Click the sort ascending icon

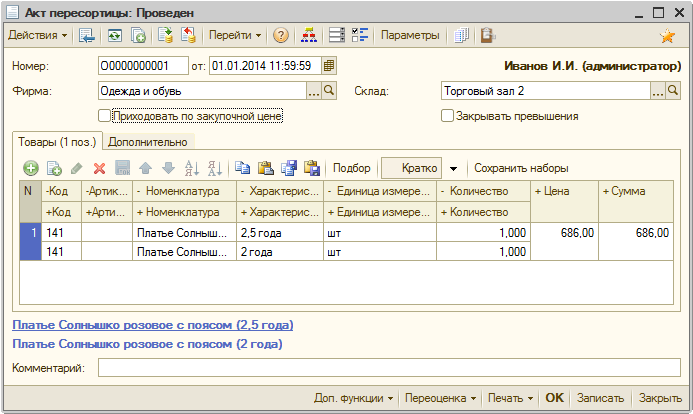pyautogui.click(x=193, y=168)
